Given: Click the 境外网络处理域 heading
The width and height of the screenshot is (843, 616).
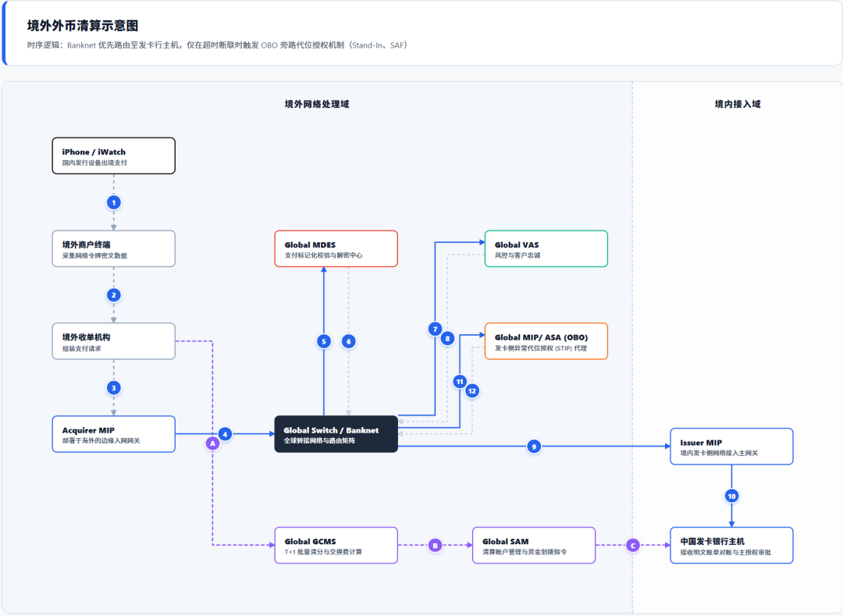Looking at the screenshot, I should (x=317, y=105).
